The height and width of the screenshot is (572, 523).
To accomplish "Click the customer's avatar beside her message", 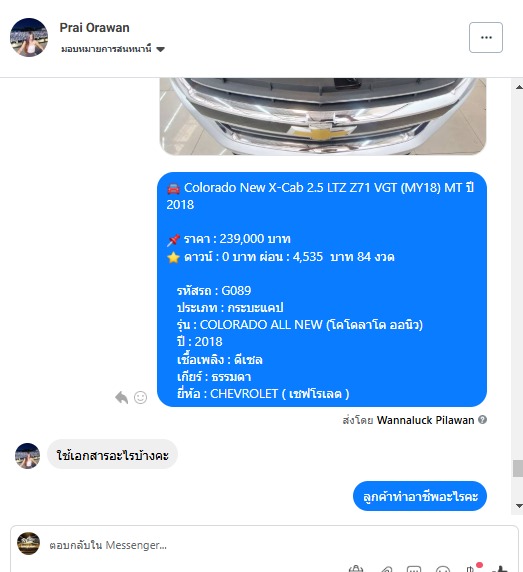I will pyautogui.click(x=27, y=456).
